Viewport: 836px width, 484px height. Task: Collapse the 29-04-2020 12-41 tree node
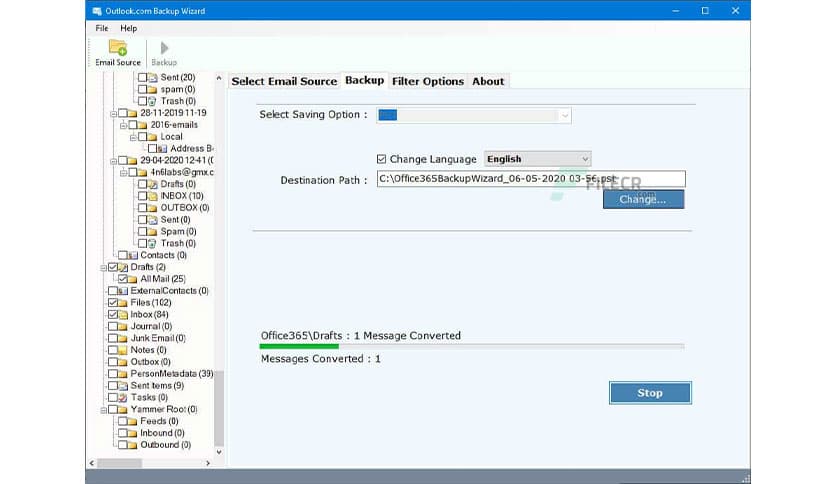click(x=113, y=161)
